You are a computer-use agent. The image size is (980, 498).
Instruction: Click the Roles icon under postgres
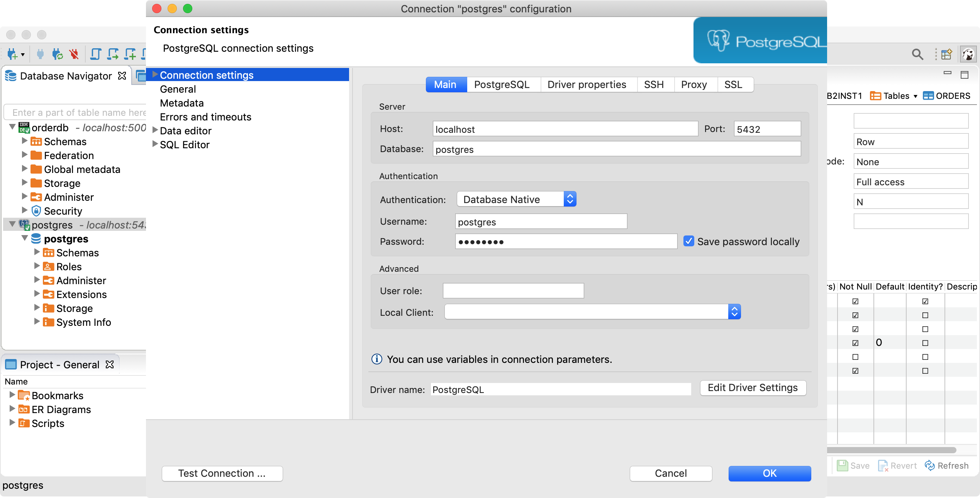pyautogui.click(x=48, y=266)
